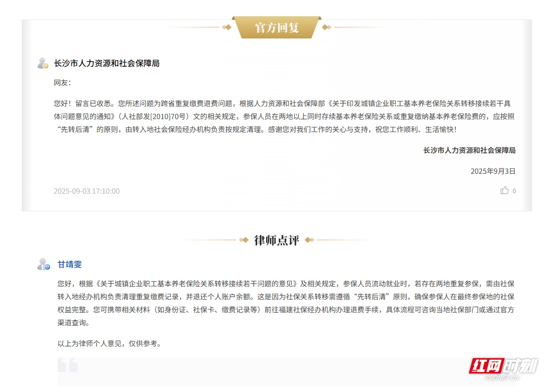
Task: Click the diamond ornament right of 律师点评
Action: (309, 240)
